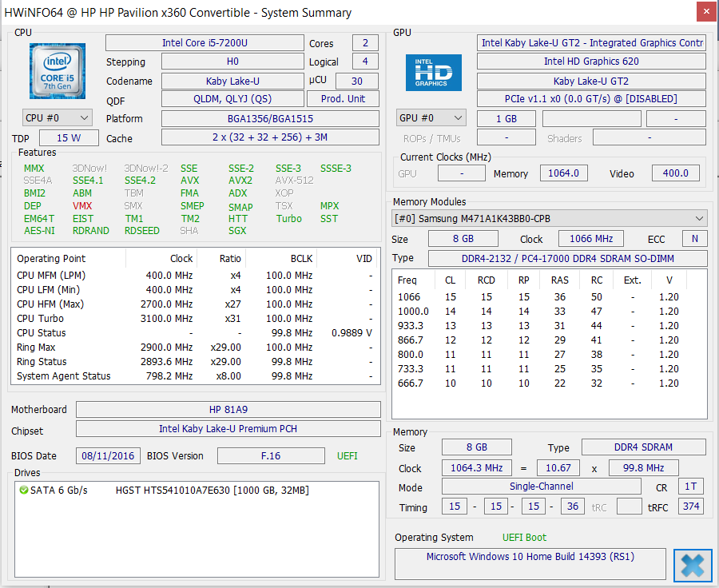Viewport: 719px width, 588px height.
Task: Click the Intel Core i5 7th Gen logo
Action: pos(58,72)
